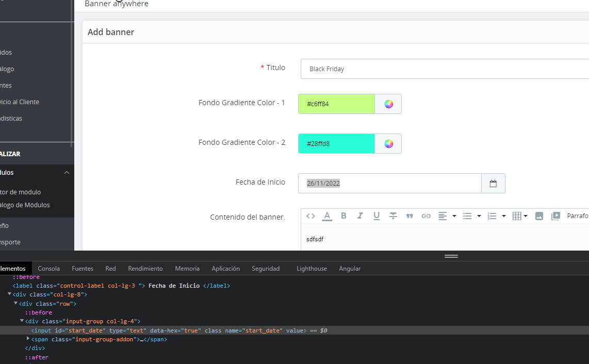This screenshot has width=589, height=364.
Task: Toggle italic formatting in the editor
Action: coord(360,216)
